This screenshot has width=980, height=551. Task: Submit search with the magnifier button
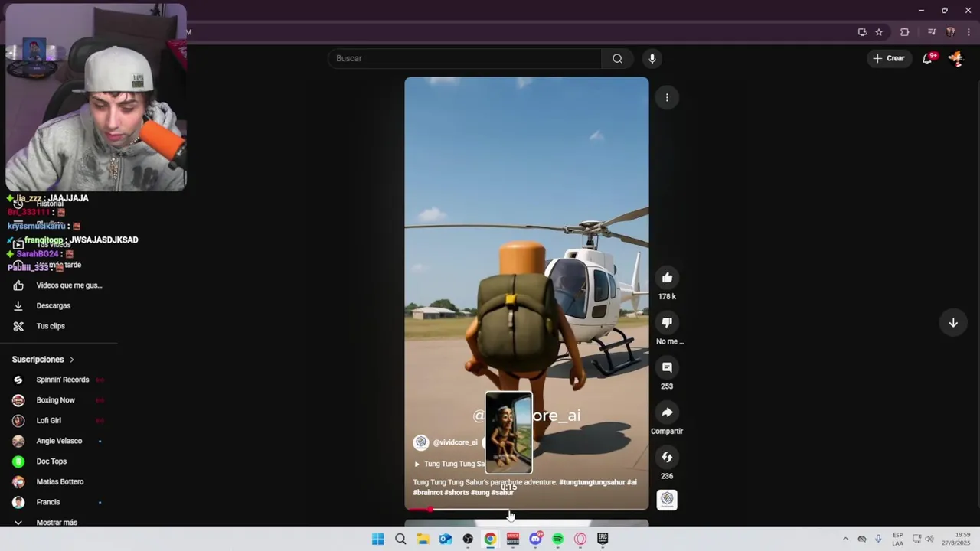pos(617,58)
